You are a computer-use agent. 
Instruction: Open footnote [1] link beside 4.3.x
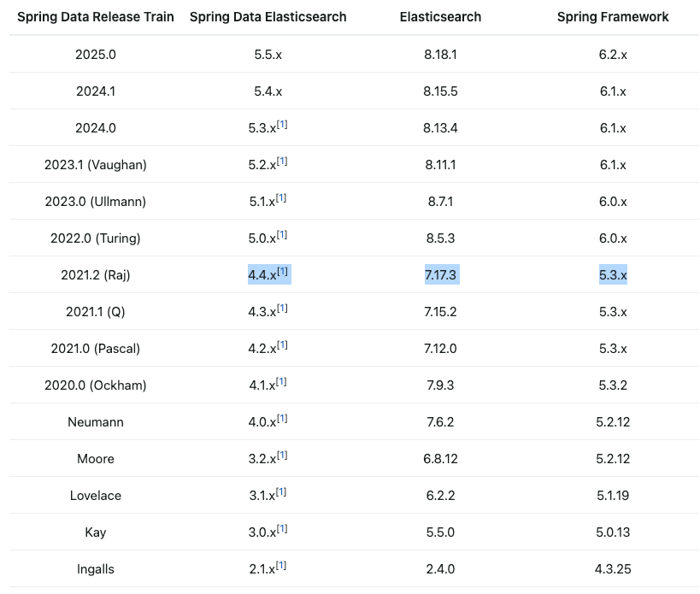(282, 308)
